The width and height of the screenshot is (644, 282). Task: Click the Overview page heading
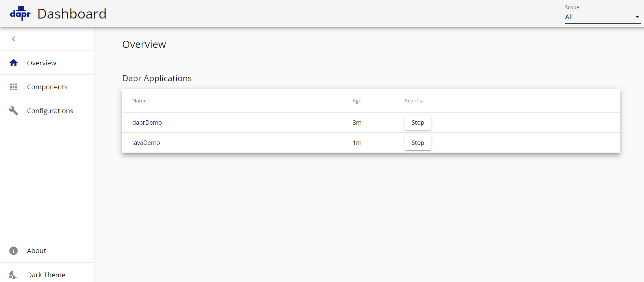pos(144,44)
